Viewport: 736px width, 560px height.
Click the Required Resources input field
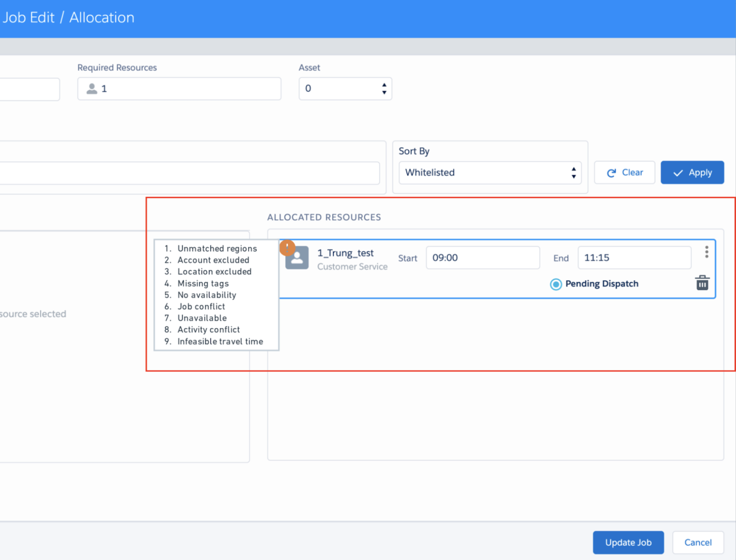click(179, 89)
